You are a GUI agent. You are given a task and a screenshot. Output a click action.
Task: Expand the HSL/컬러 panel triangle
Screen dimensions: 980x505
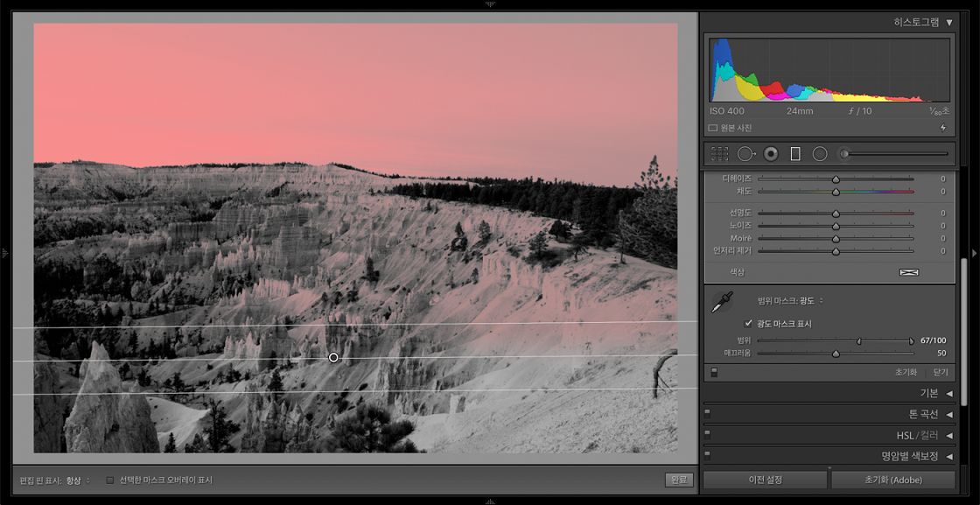point(948,435)
